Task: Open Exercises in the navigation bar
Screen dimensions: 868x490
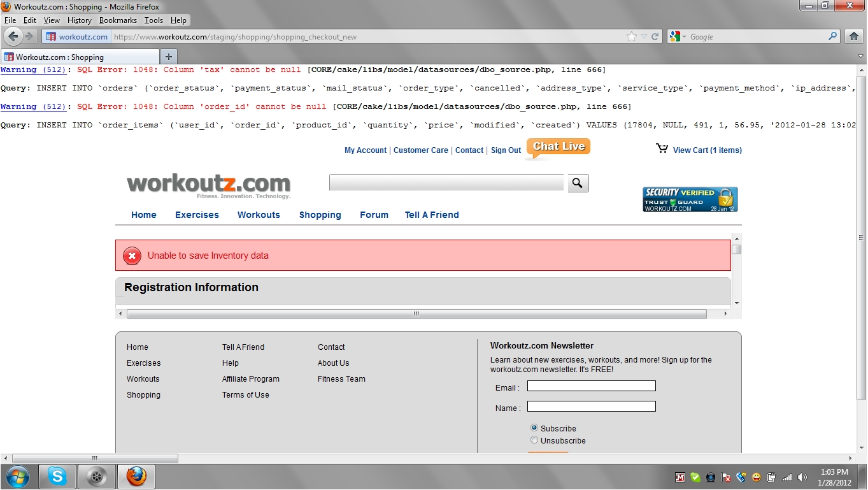Action: 197,215
